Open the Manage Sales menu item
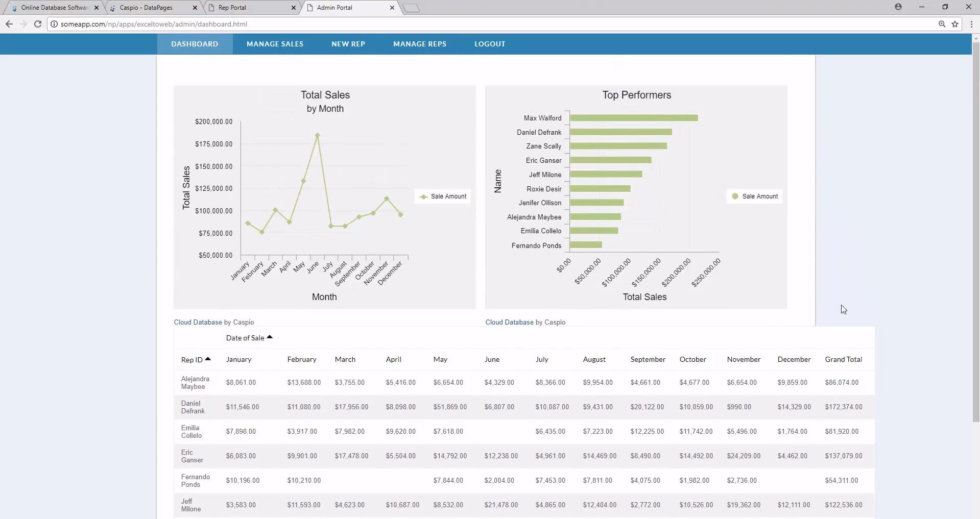This screenshot has width=980, height=519. click(x=275, y=44)
